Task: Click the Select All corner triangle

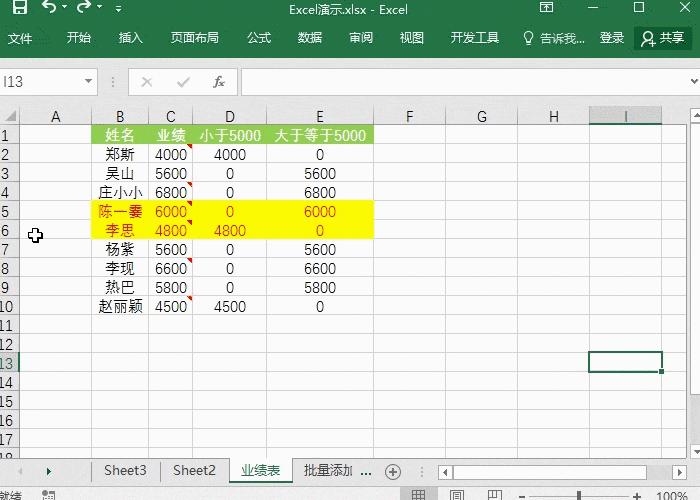Action: (x=10, y=116)
